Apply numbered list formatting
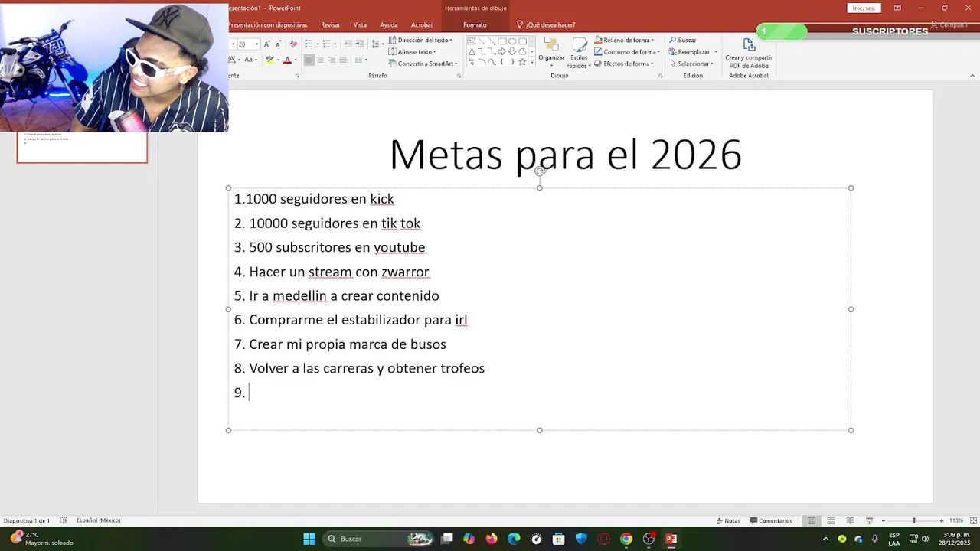 (x=327, y=44)
